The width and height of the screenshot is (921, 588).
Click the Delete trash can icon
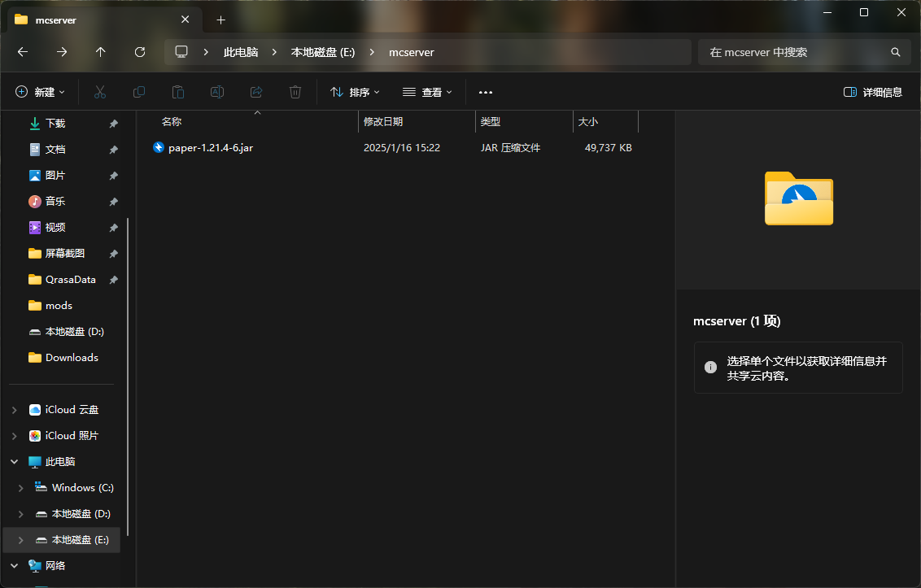pyautogui.click(x=295, y=93)
